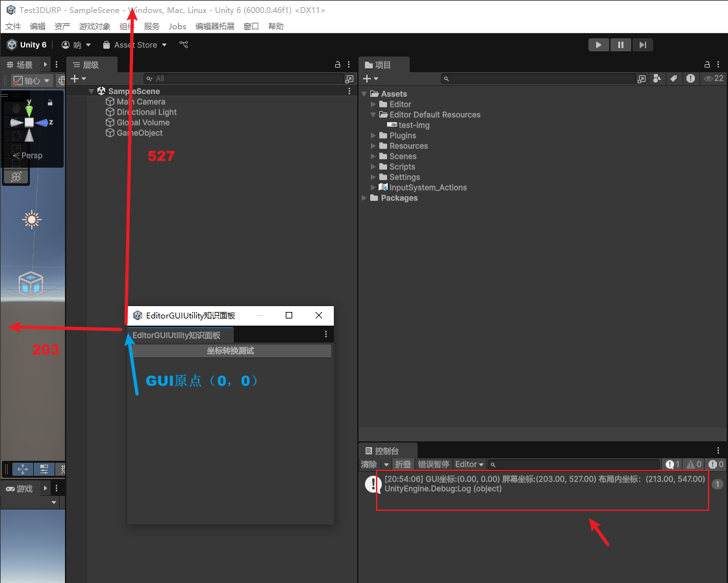Open the 窗口 menu
The image size is (728, 583).
pyautogui.click(x=251, y=27)
